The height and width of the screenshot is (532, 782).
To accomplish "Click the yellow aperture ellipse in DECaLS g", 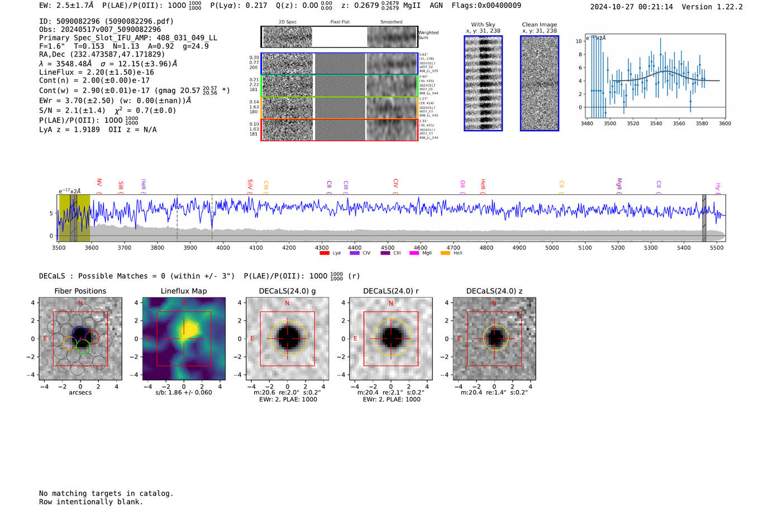I will point(288,338).
